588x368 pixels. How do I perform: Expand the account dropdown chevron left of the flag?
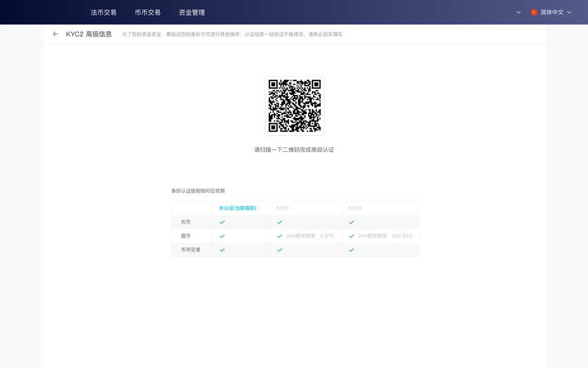click(x=519, y=12)
